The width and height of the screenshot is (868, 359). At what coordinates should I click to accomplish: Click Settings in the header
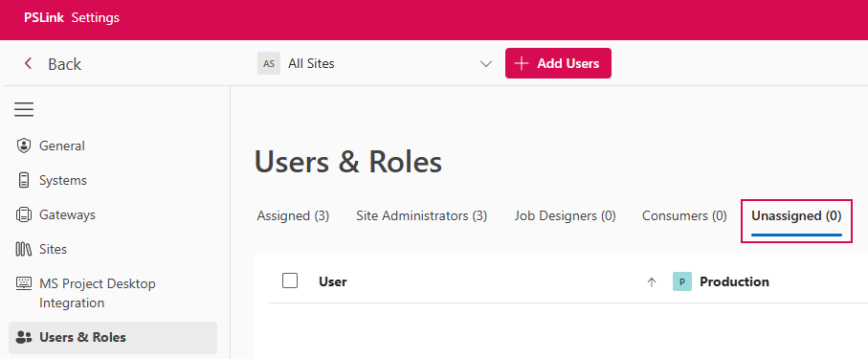click(x=95, y=18)
